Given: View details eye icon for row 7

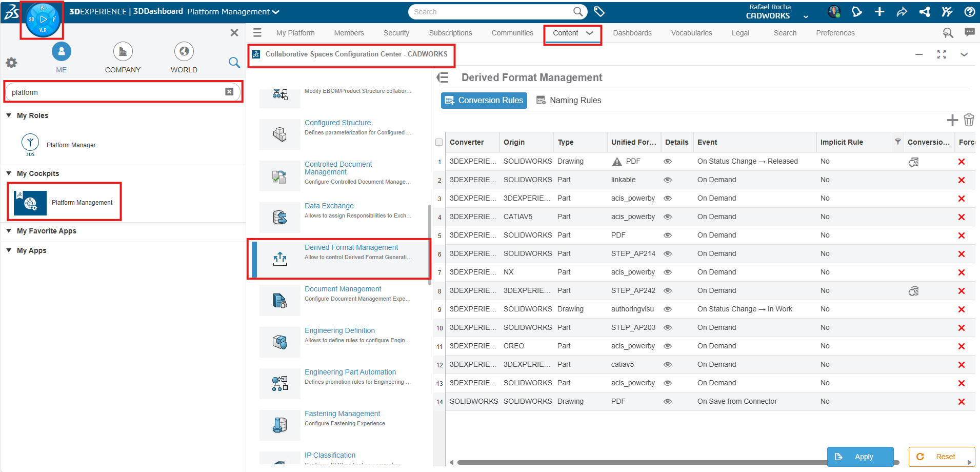Looking at the screenshot, I should [x=668, y=272].
